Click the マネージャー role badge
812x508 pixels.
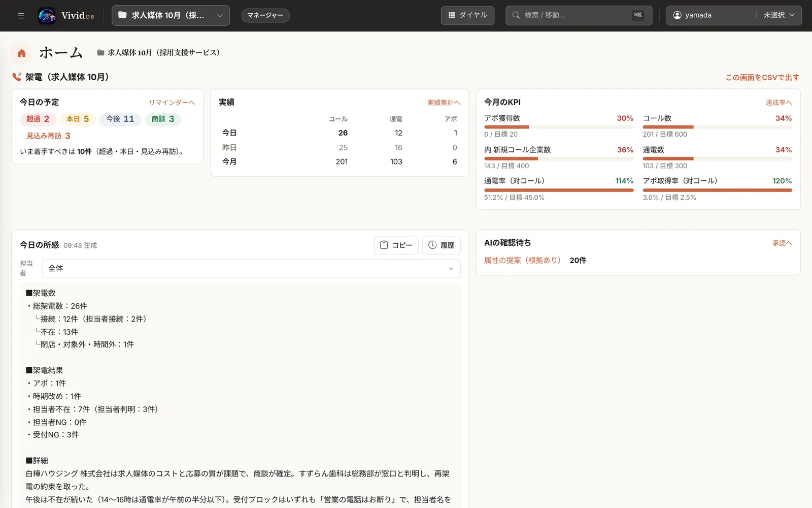pos(265,15)
